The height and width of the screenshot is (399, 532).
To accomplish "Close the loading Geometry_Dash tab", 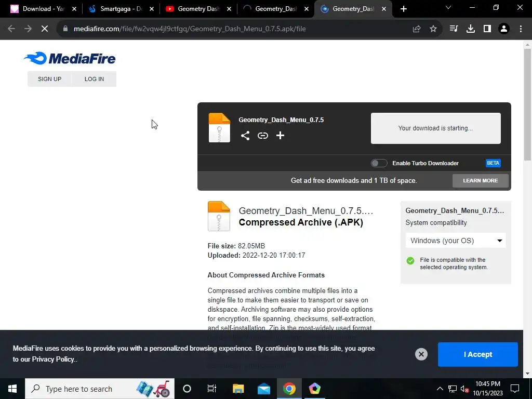I will coord(307,9).
